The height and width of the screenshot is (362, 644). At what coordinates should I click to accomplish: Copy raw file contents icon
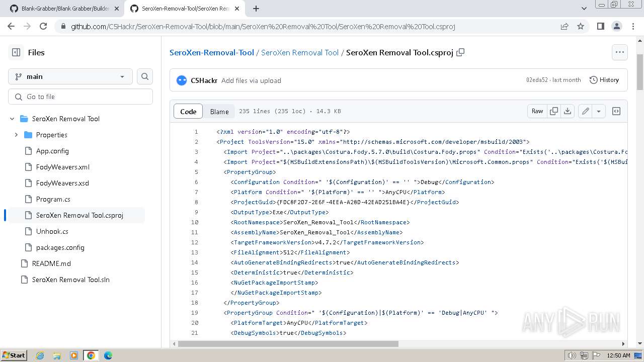coord(554,111)
